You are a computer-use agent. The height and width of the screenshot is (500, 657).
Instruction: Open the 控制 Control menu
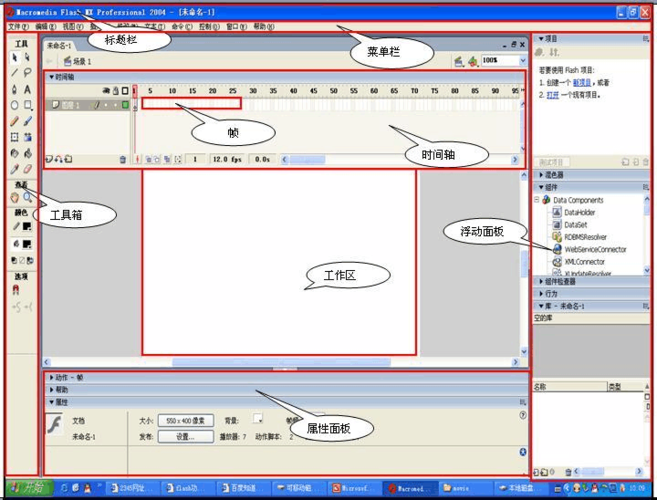click(x=209, y=26)
